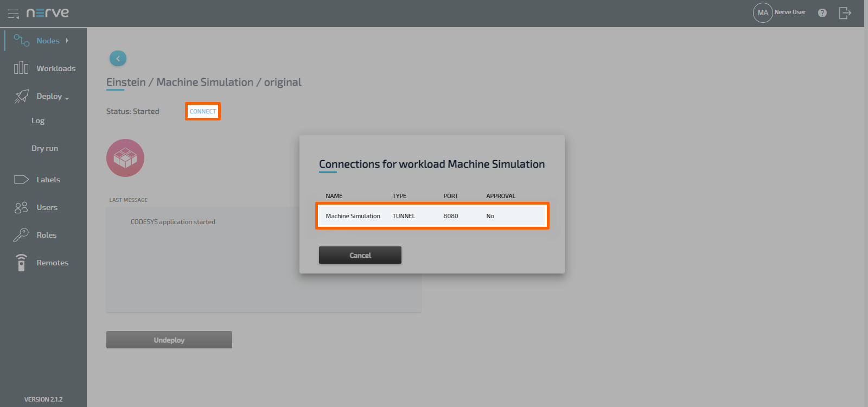Image resolution: width=868 pixels, height=407 pixels.
Task: Click the Users people icon
Action: click(21, 207)
